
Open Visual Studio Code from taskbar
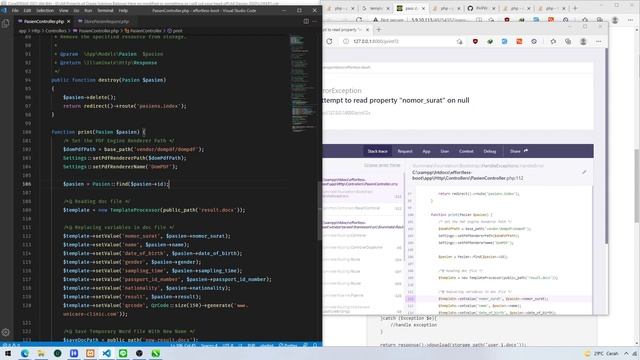point(107,353)
